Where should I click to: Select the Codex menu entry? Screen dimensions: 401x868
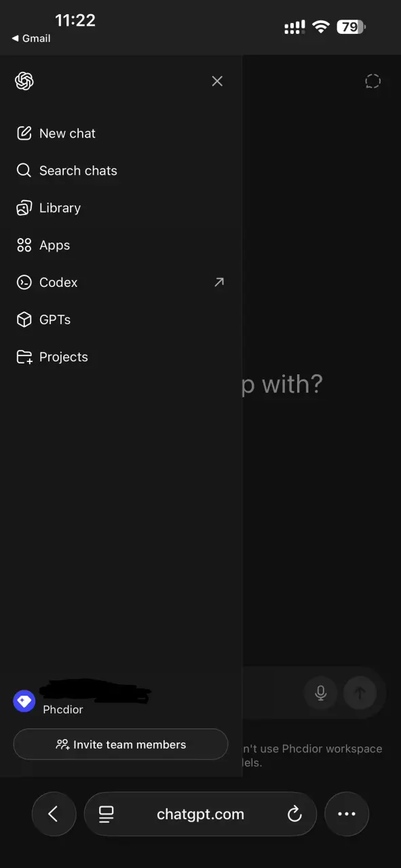[x=121, y=283]
